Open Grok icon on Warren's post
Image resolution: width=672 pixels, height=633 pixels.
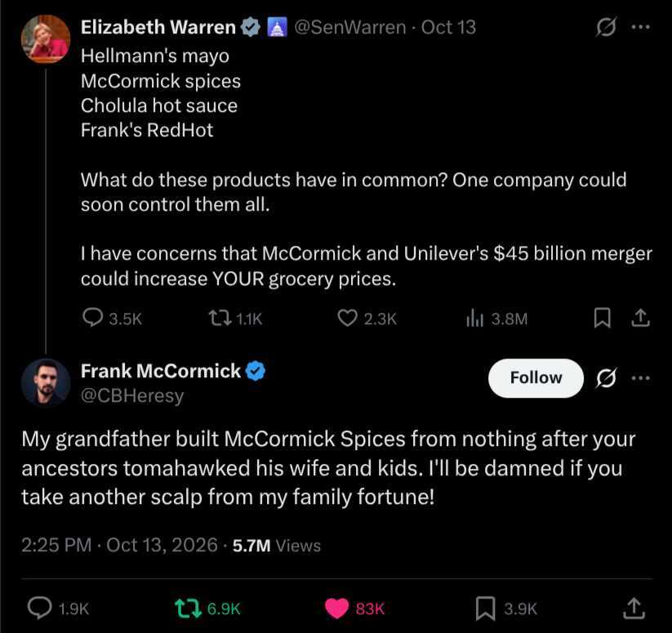[x=606, y=27]
